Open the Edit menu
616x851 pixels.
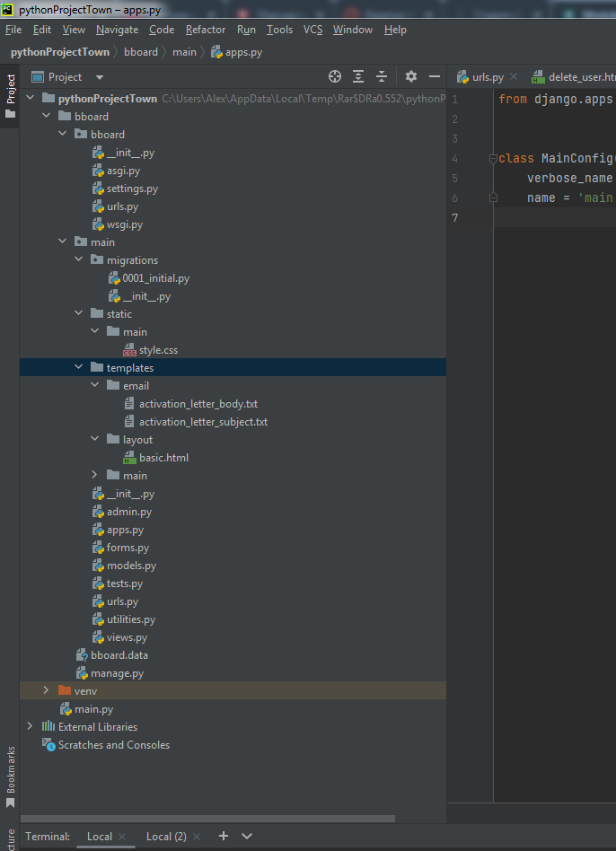click(42, 30)
